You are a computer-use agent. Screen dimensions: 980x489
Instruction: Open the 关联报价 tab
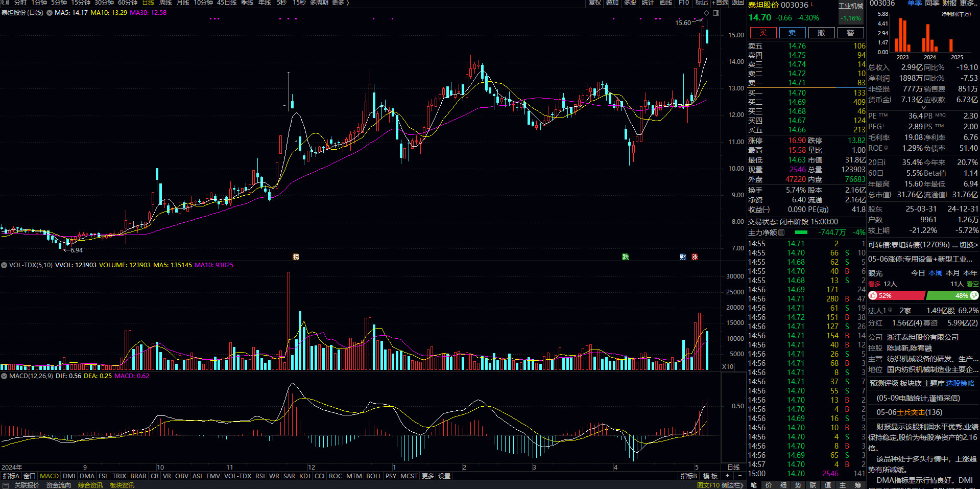tap(27, 485)
